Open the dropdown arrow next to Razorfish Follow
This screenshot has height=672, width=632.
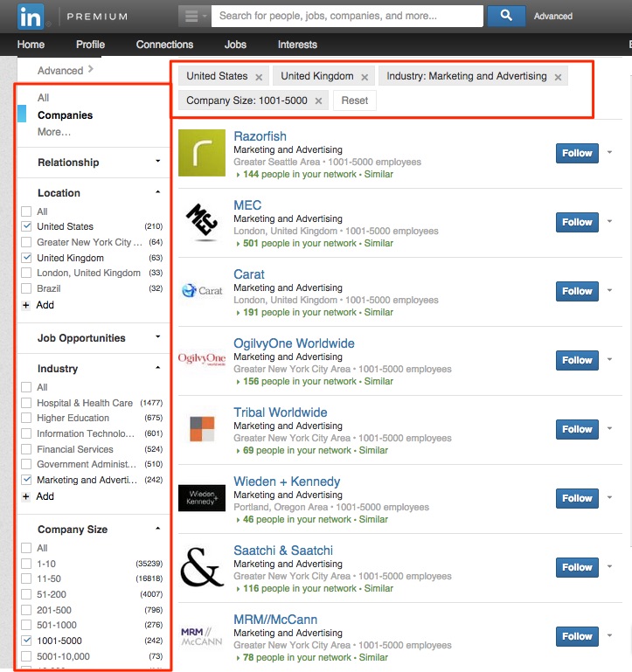pyautogui.click(x=609, y=152)
